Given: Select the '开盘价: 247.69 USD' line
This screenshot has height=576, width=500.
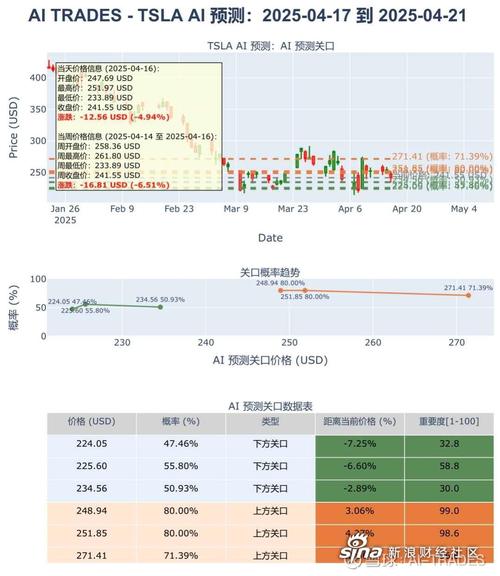Looking at the screenshot, I should point(95,78).
